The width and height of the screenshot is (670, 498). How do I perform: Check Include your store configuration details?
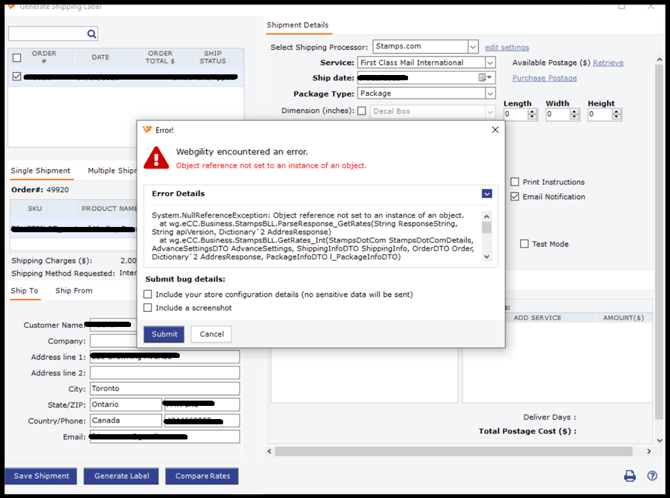coord(147,294)
